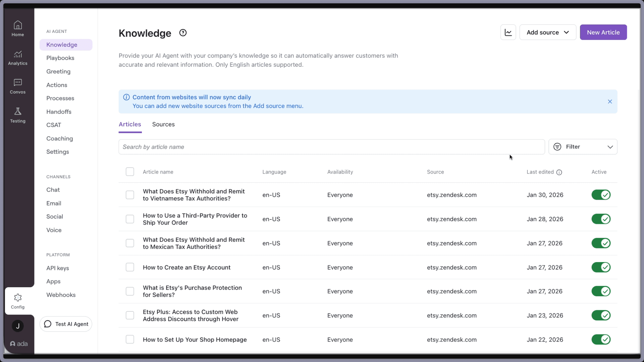Image resolution: width=644 pixels, height=362 pixels.
Task: Select Knowledge in AI Agent menu
Action: (x=66, y=45)
